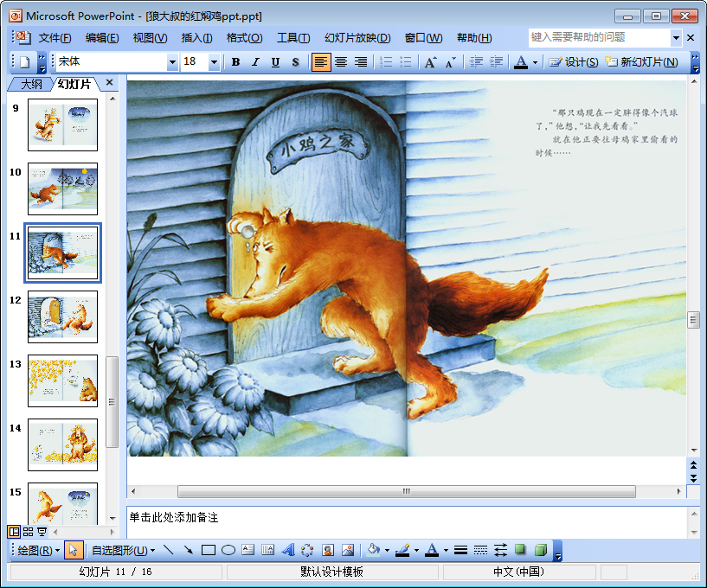The image size is (707, 588).
Task: Select the Rectangle drawing tool
Action: pos(209,550)
